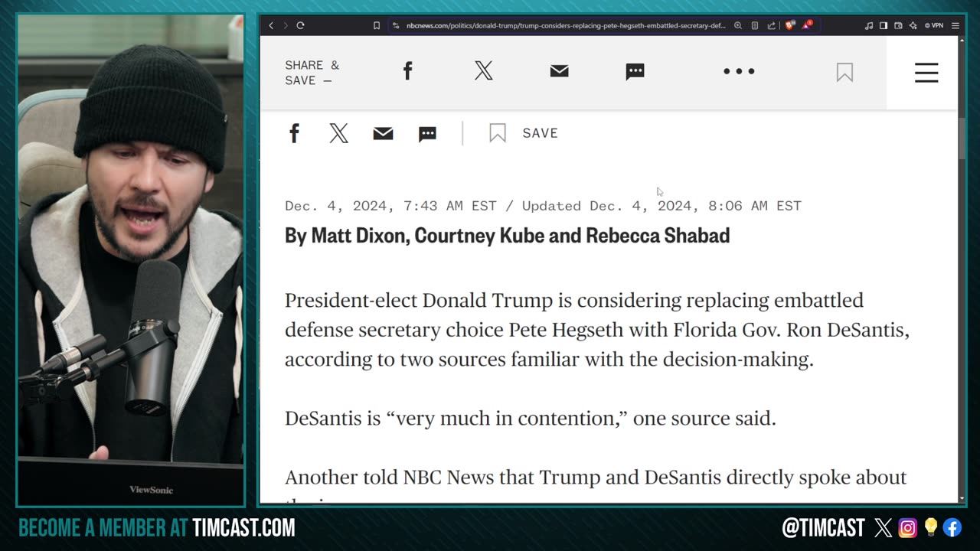Open the Brave Shields lion icon

coord(790,25)
